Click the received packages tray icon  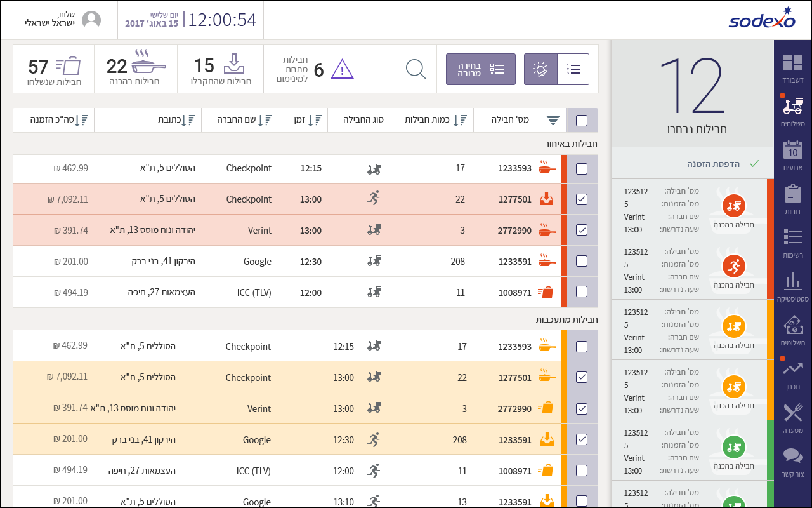coord(234,64)
